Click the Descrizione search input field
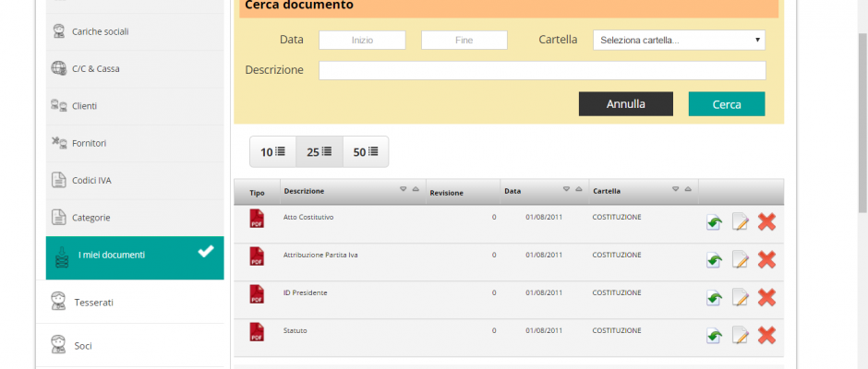 click(543, 70)
